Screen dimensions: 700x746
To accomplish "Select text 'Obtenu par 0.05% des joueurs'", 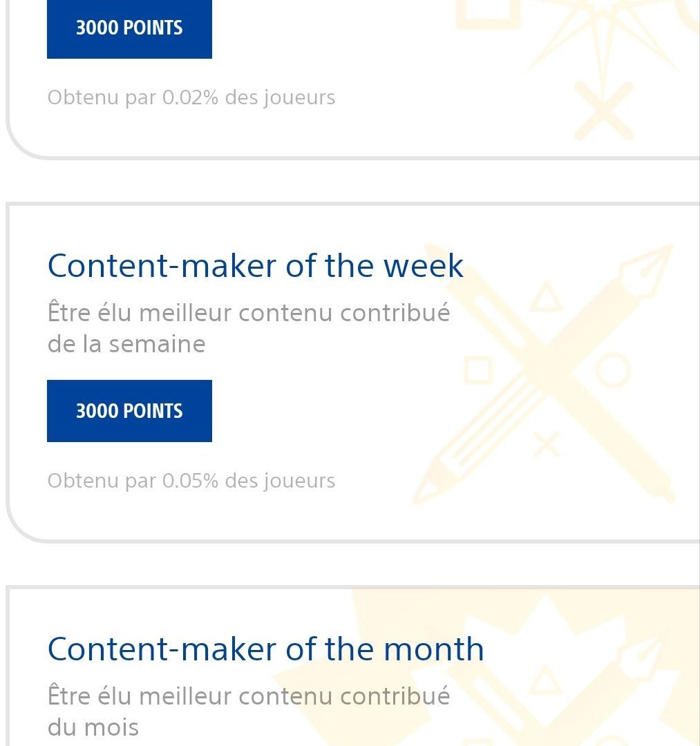I will 191,481.
